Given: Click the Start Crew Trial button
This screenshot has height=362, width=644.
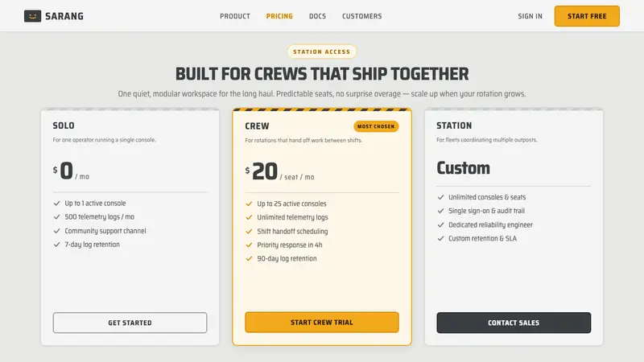Looking at the screenshot, I should click(322, 323).
